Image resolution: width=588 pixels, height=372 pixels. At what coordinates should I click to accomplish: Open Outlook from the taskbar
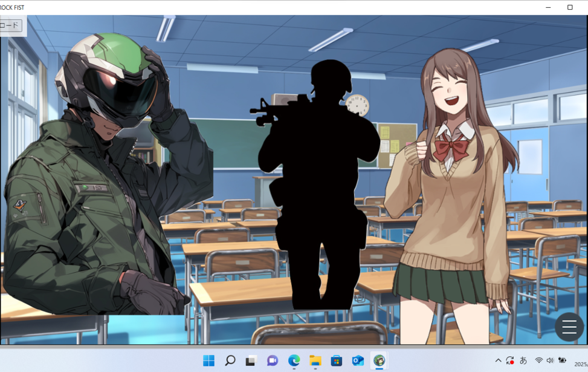(x=358, y=361)
